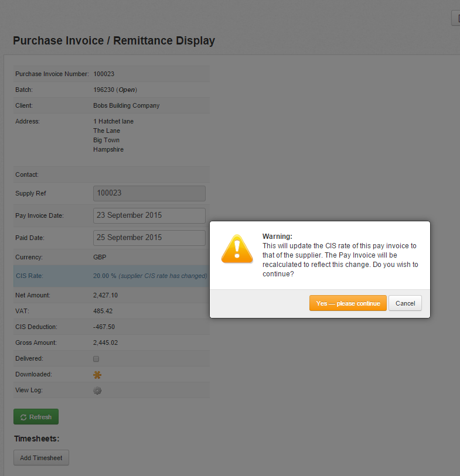Toggle the Delivered checkbox
The height and width of the screenshot is (476, 460).
[x=96, y=359]
